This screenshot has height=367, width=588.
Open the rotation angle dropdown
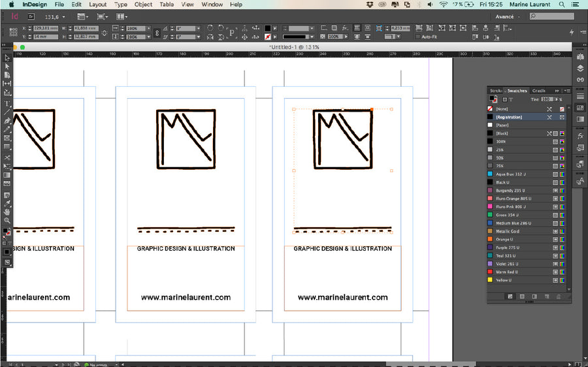tap(199, 29)
